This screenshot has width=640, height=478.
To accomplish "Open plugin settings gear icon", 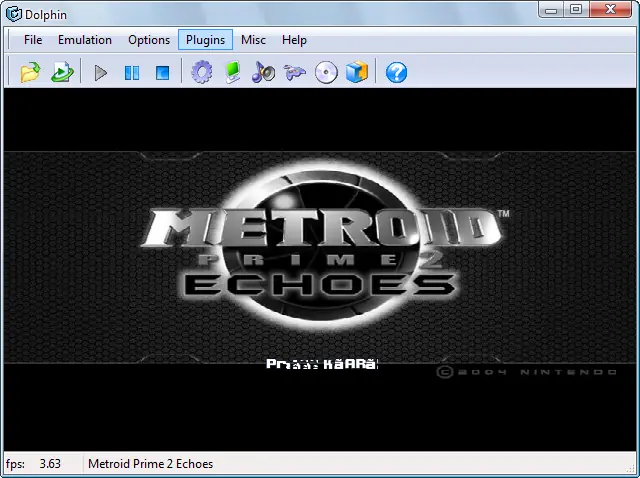I will click(202, 73).
